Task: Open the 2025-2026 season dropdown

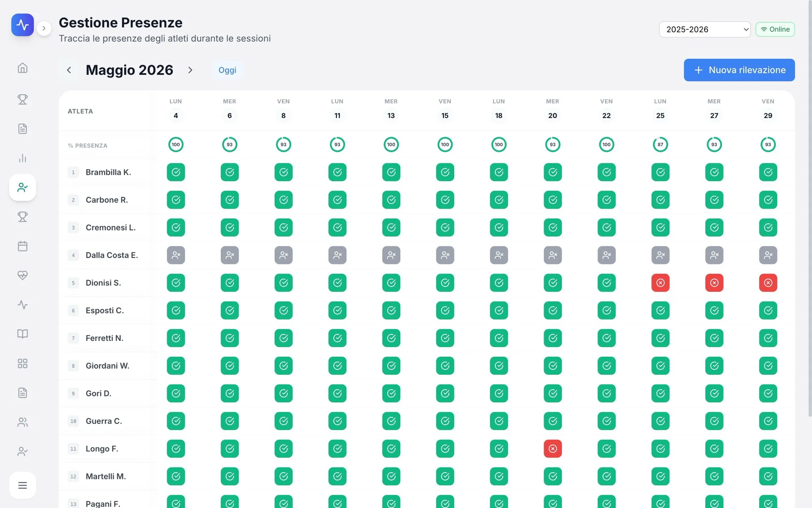Action: 705,29
